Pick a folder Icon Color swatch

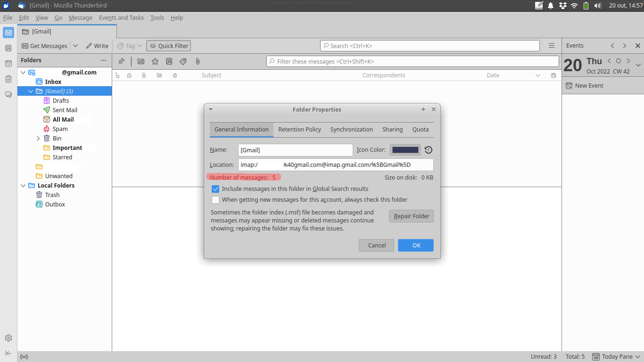[405, 150]
